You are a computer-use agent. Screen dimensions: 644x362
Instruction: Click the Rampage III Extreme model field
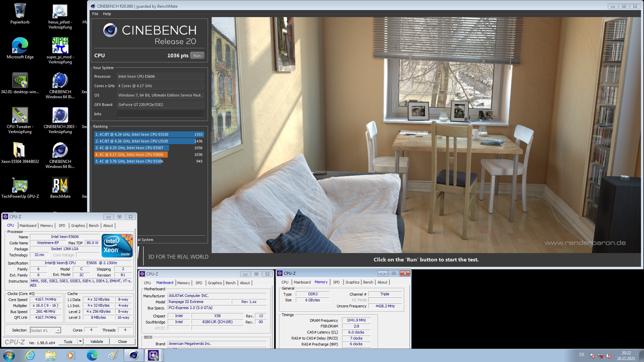coord(199,302)
